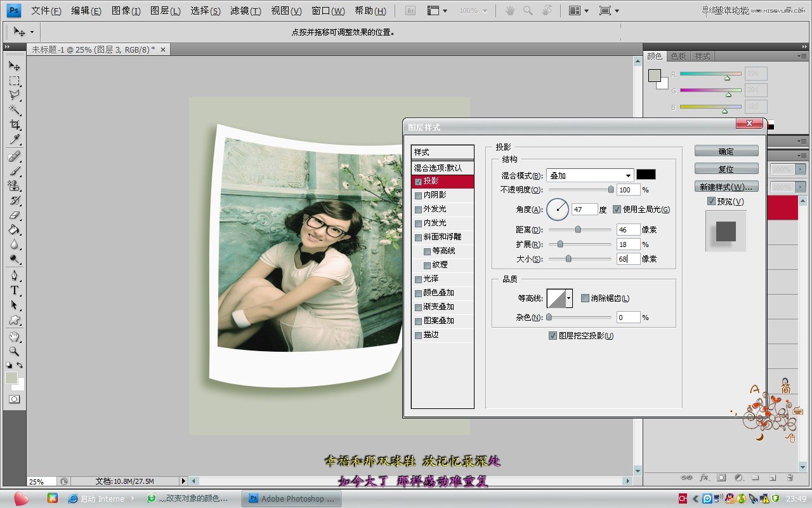Select the Magic Wand tool
This screenshot has height=508, width=812.
pos(14,110)
